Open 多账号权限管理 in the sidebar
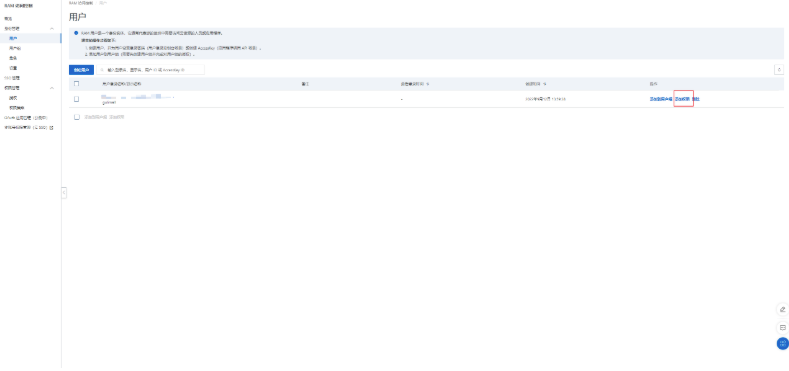Viewport: 789px width, 371px height. pyautogui.click(x=26, y=128)
